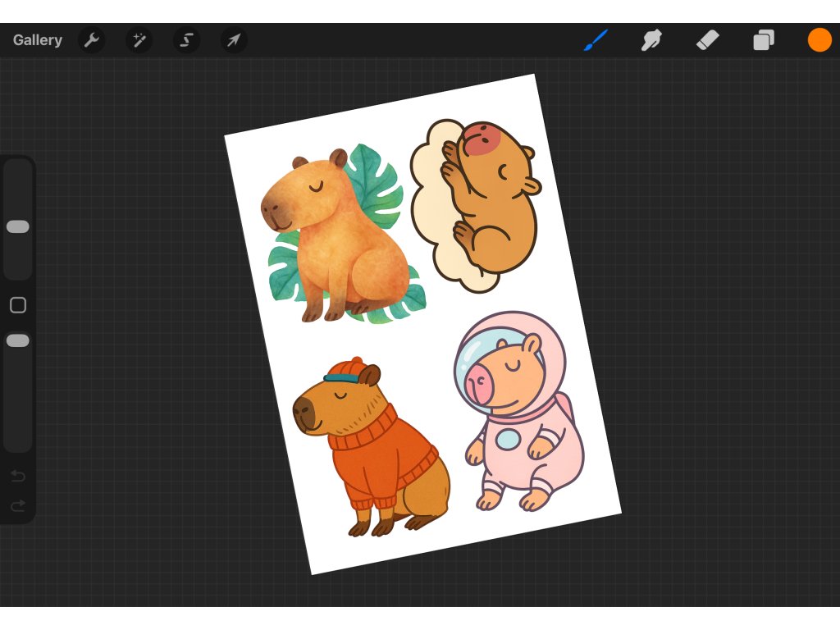Tap the Undo arrow in sidebar

coord(18,477)
